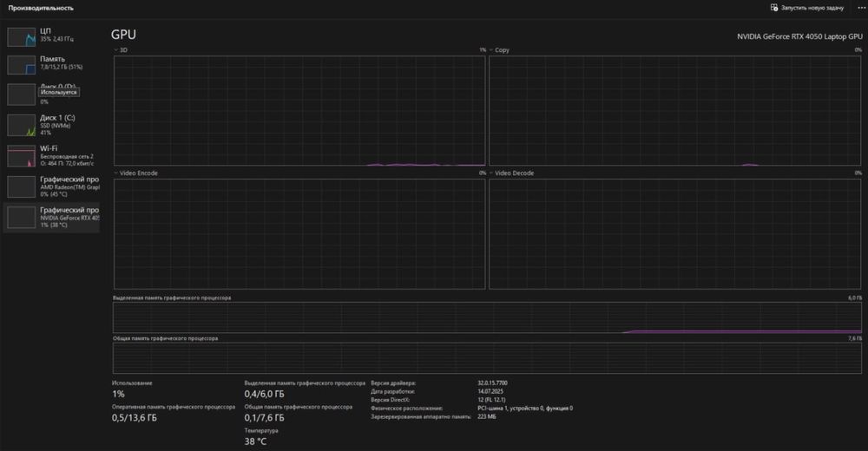The image size is (868, 451).
Task: Click inside the Video Encode graph
Action: [x=299, y=233]
